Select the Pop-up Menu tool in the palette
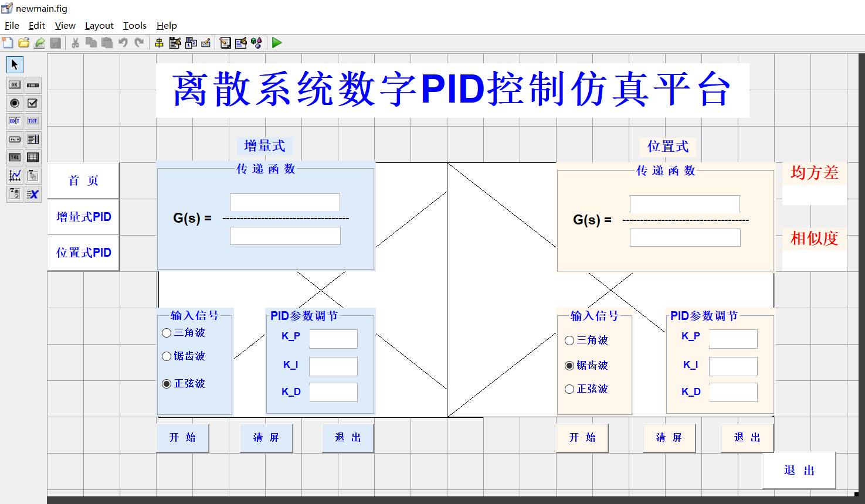 [14, 139]
